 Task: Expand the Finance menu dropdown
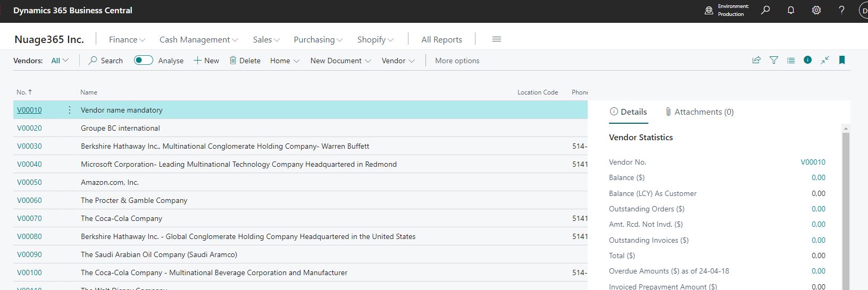(x=127, y=40)
